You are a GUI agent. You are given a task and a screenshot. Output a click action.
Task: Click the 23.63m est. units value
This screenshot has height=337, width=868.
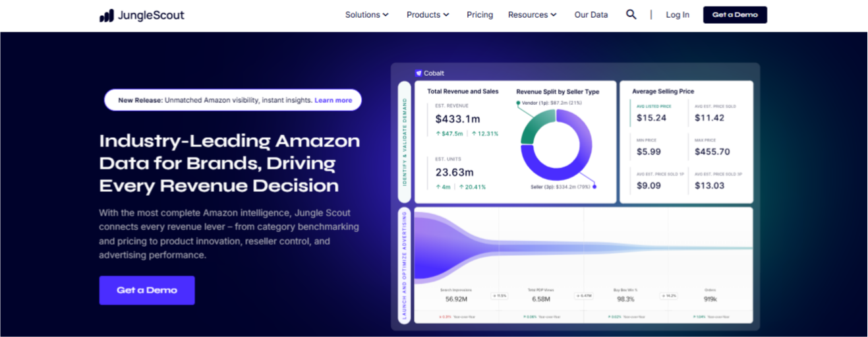454,173
